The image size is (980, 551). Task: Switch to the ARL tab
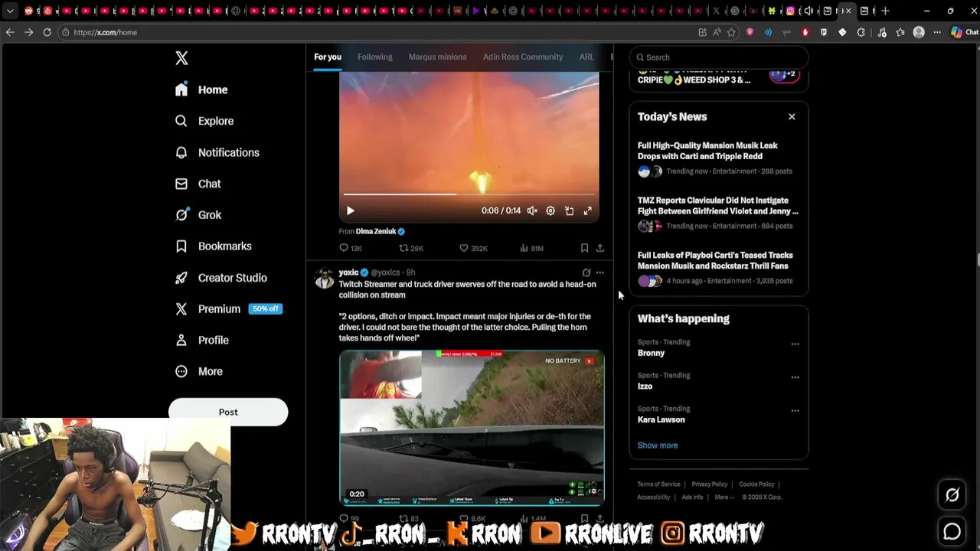tap(586, 57)
